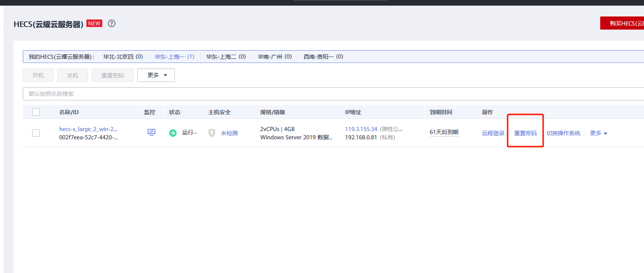Click the 切换操作系统 link
This screenshot has height=273, width=644.
tap(563, 133)
